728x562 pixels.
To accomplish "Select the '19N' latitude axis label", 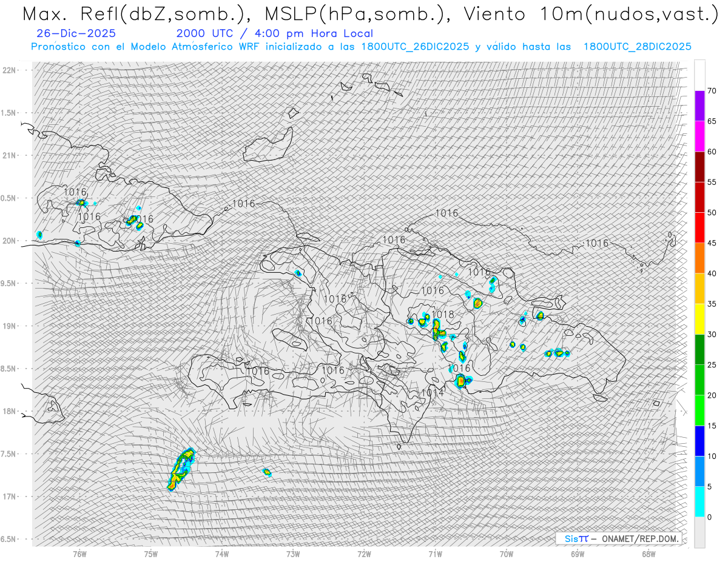I will coord(9,326).
